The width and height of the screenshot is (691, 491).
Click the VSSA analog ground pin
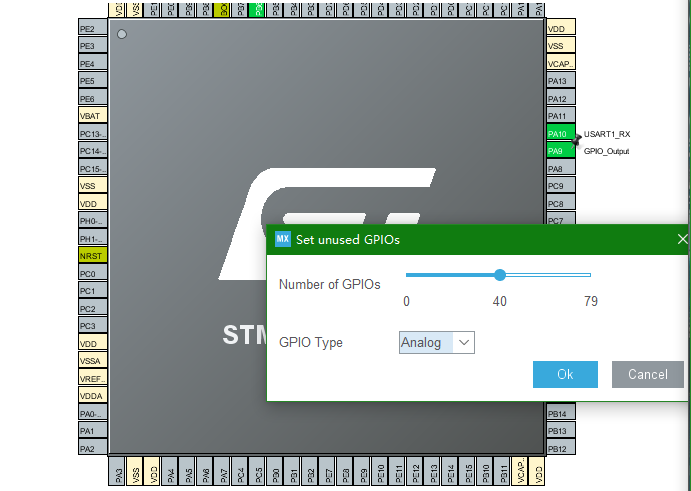click(x=93, y=360)
